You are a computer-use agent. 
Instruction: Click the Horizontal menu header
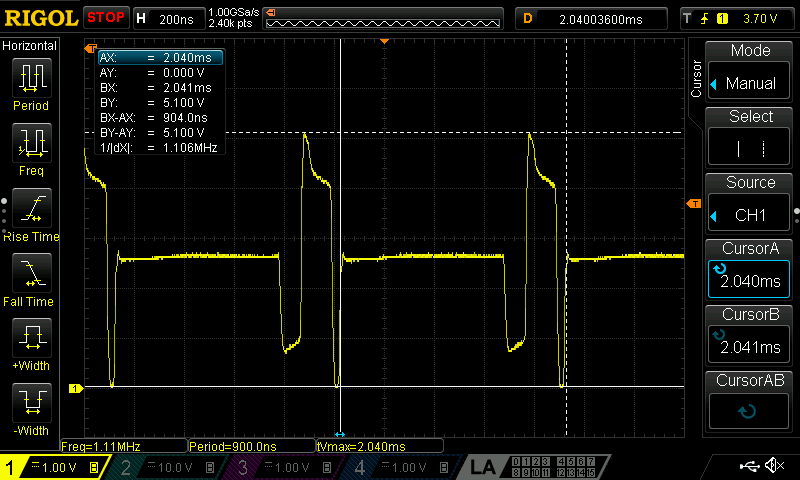coord(30,46)
